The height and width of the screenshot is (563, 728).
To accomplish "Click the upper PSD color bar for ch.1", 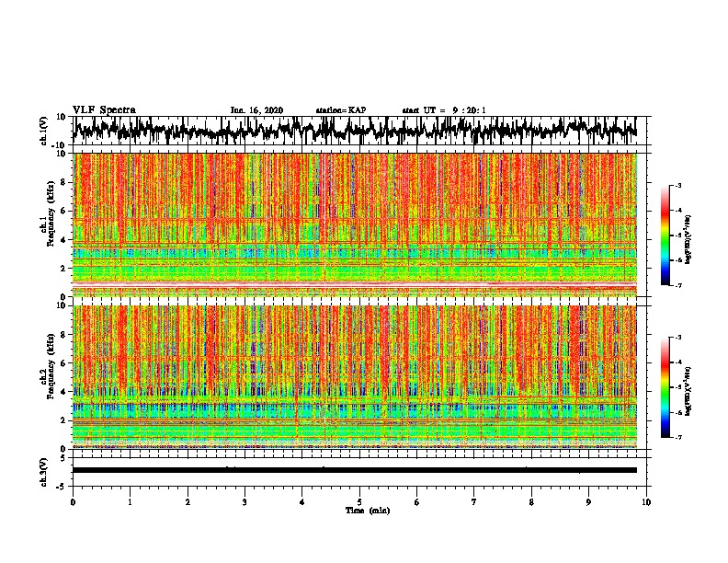I will [665, 236].
